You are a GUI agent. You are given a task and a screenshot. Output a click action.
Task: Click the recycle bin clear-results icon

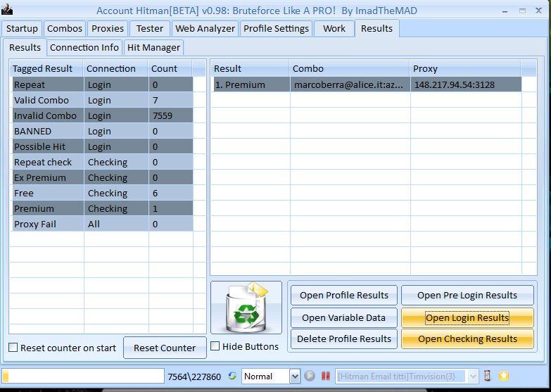pos(246,308)
